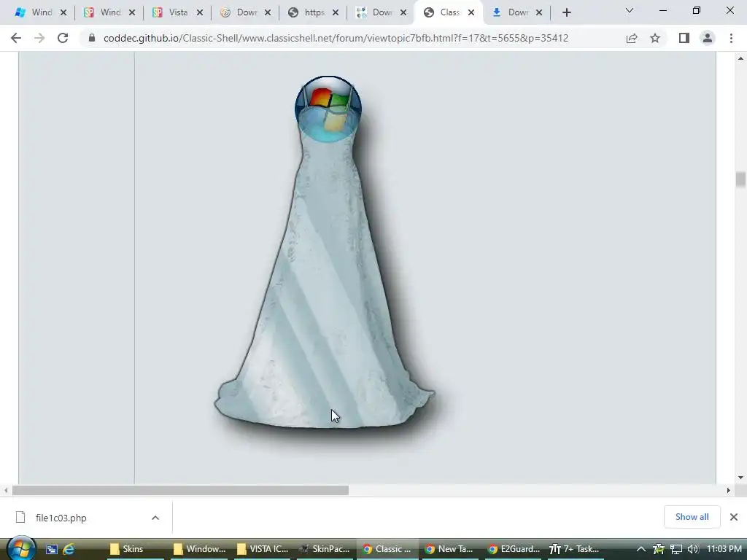747x560 pixels.
Task: Show hidden system tray icons
Action: [x=640, y=549]
